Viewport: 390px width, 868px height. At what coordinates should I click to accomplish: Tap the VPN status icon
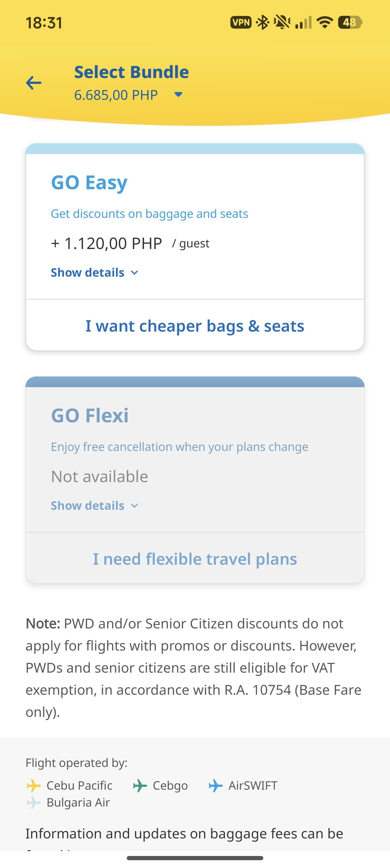point(240,22)
